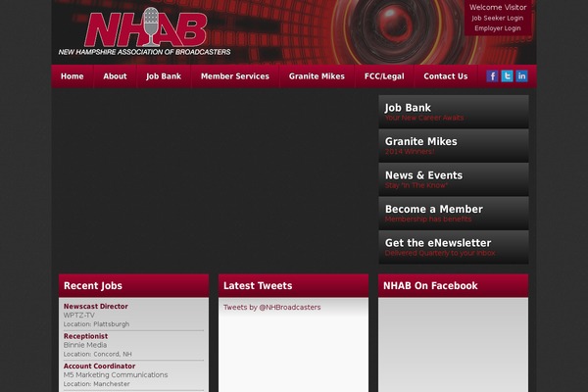Screen dimensions: 588x392
Task: Click the Location: Concord, NH text
Action: [97, 354]
